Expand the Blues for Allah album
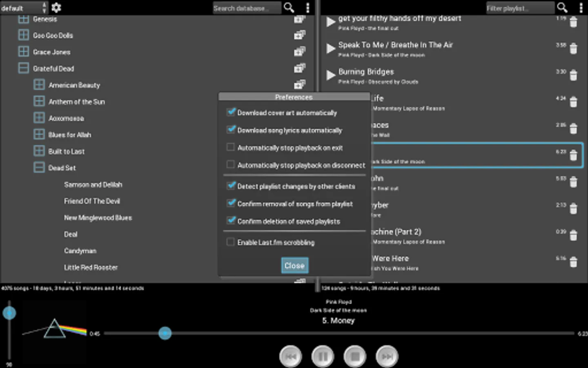This screenshot has height=368, width=588. (x=39, y=134)
